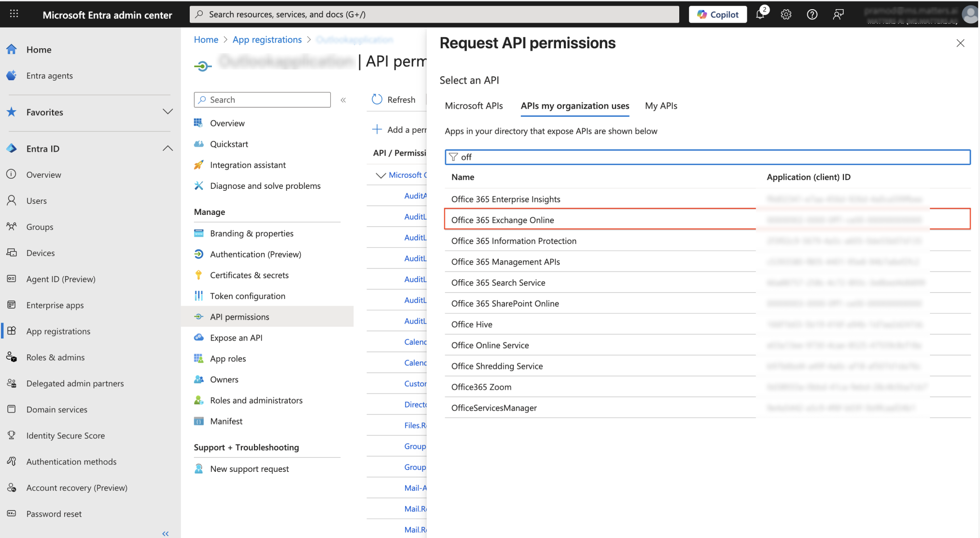
Task: Click the feedback icon in header
Action: [x=838, y=14]
